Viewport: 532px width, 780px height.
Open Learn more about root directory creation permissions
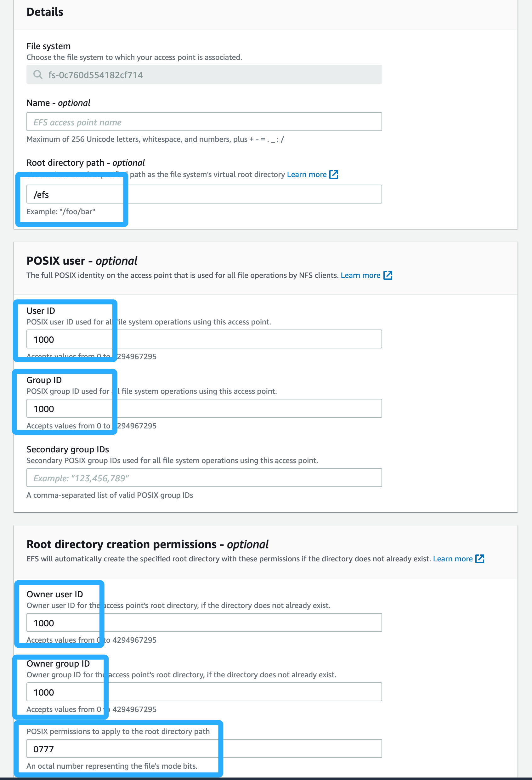[x=453, y=559]
